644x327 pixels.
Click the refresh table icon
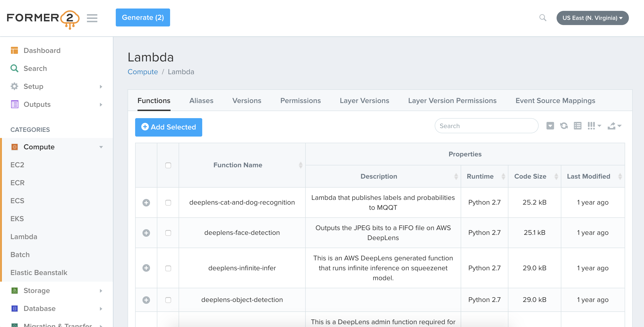click(564, 126)
